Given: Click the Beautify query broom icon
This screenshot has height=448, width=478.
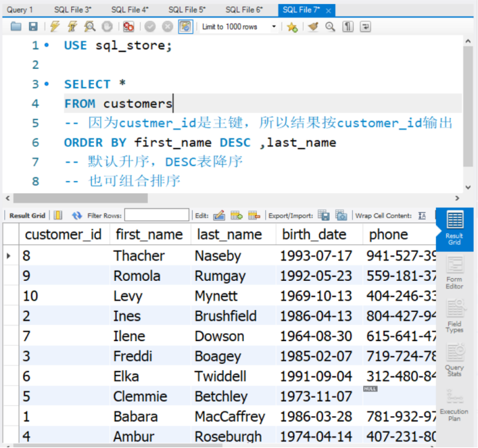Looking at the screenshot, I should [x=313, y=27].
